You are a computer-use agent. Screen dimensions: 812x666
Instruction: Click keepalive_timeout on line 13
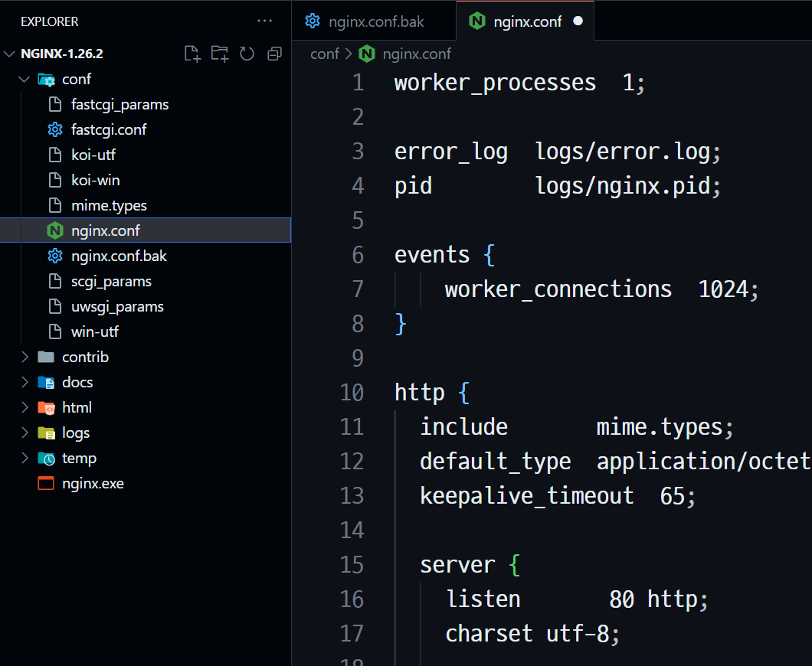pyautogui.click(x=527, y=496)
